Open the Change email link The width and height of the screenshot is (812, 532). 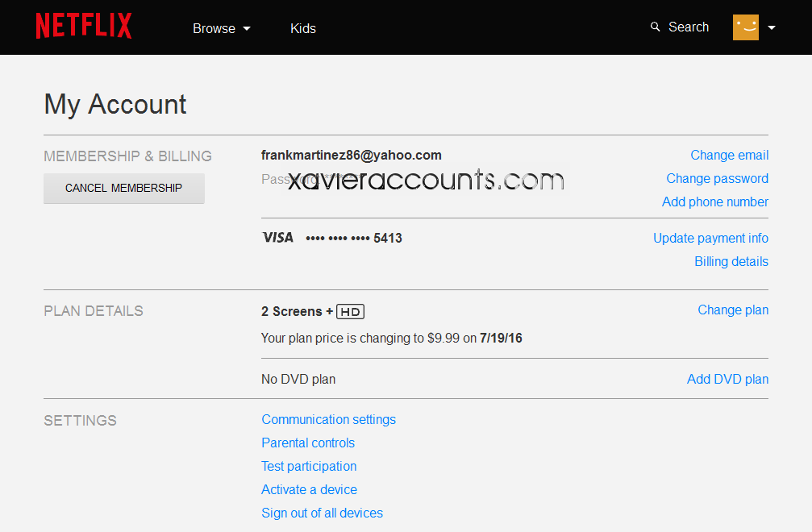point(729,156)
